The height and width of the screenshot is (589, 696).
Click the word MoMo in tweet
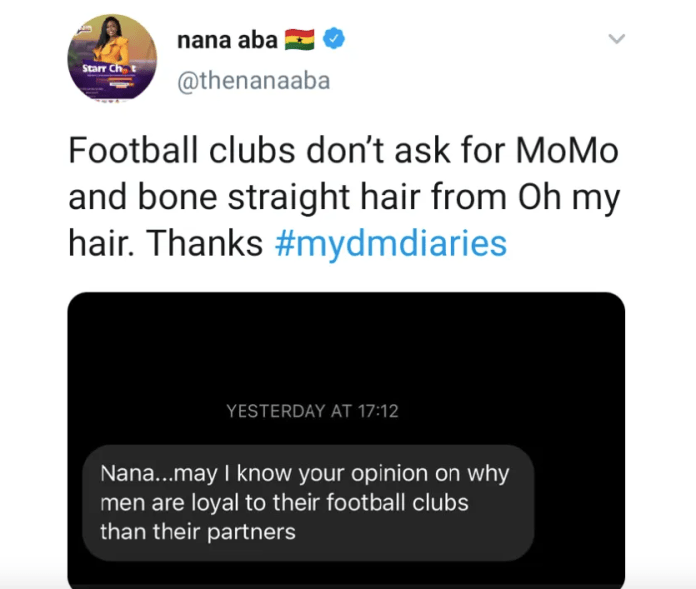[567, 151]
